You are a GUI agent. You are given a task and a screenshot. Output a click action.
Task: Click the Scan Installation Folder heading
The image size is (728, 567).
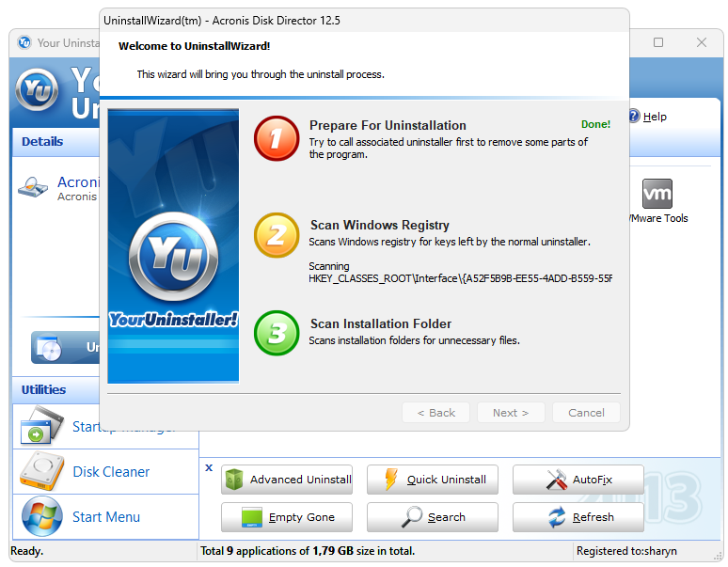[381, 323]
